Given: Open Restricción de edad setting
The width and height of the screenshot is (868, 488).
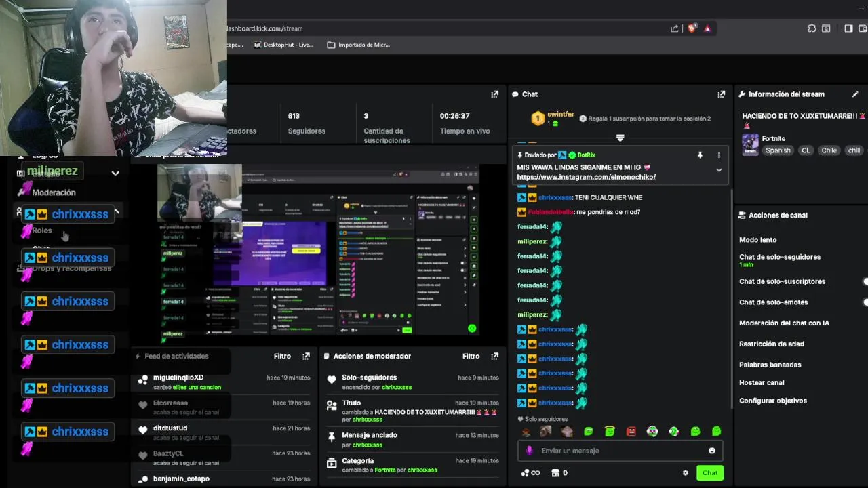Looking at the screenshot, I should pyautogui.click(x=772, y=344).
